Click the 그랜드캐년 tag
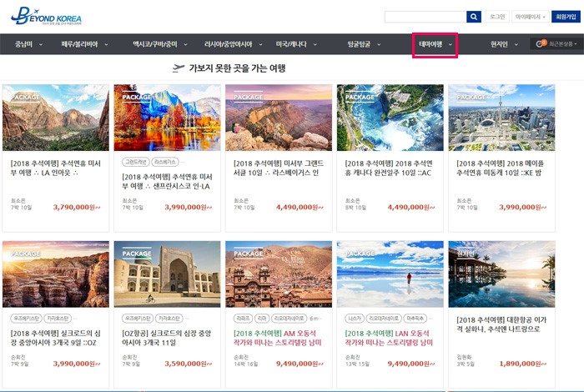The height and width of the screenshot is (392, 584). tap(136, 162)
